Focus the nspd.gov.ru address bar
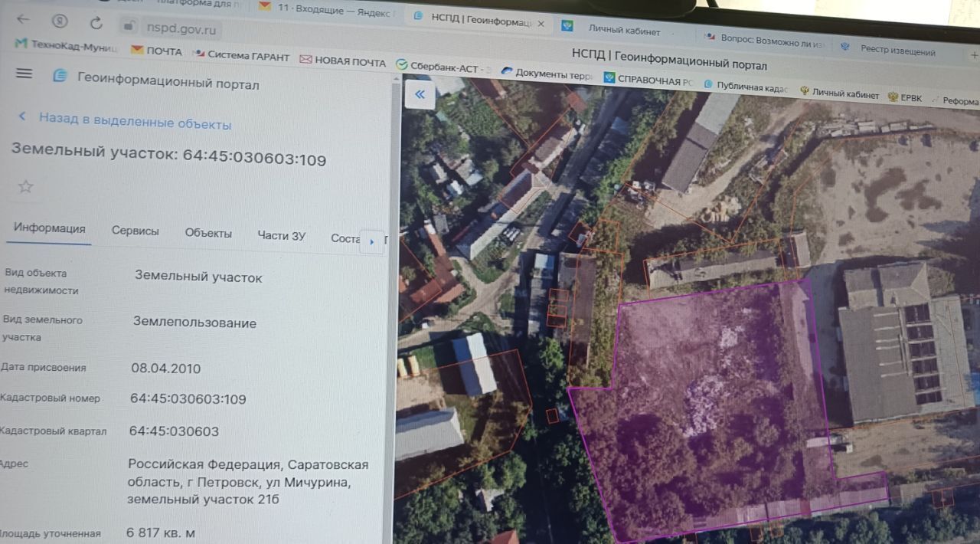 (x=181, y=30)
